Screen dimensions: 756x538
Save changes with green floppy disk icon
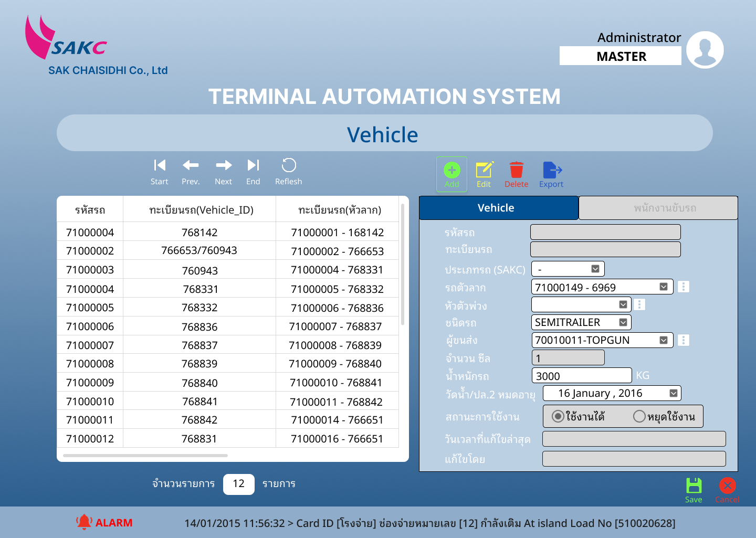[694, 486]
